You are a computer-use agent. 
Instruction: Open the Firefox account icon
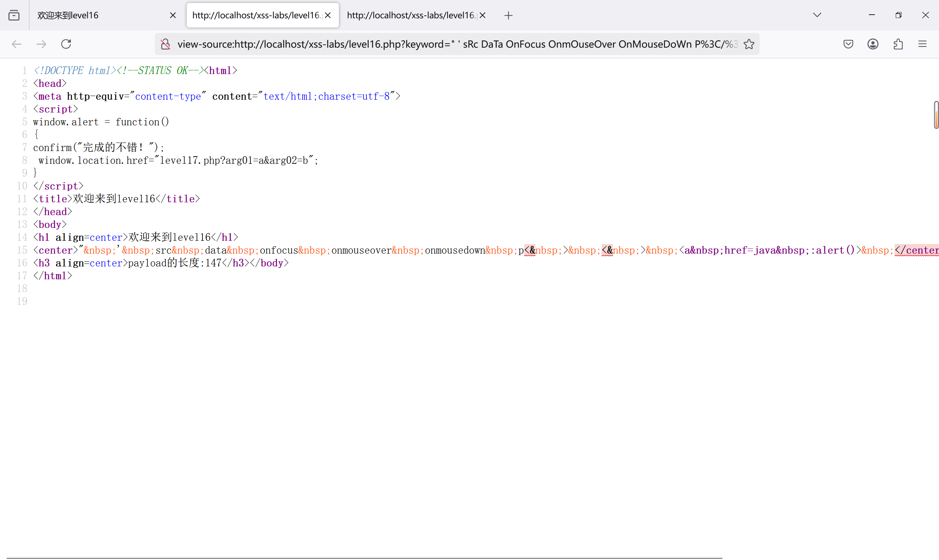coord(873,44)
